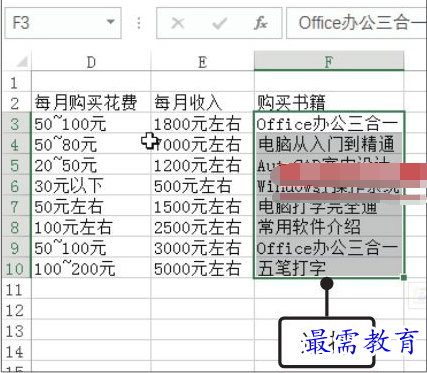Click cell 50~80元
427x373 pixels.
tap(91, 144)
